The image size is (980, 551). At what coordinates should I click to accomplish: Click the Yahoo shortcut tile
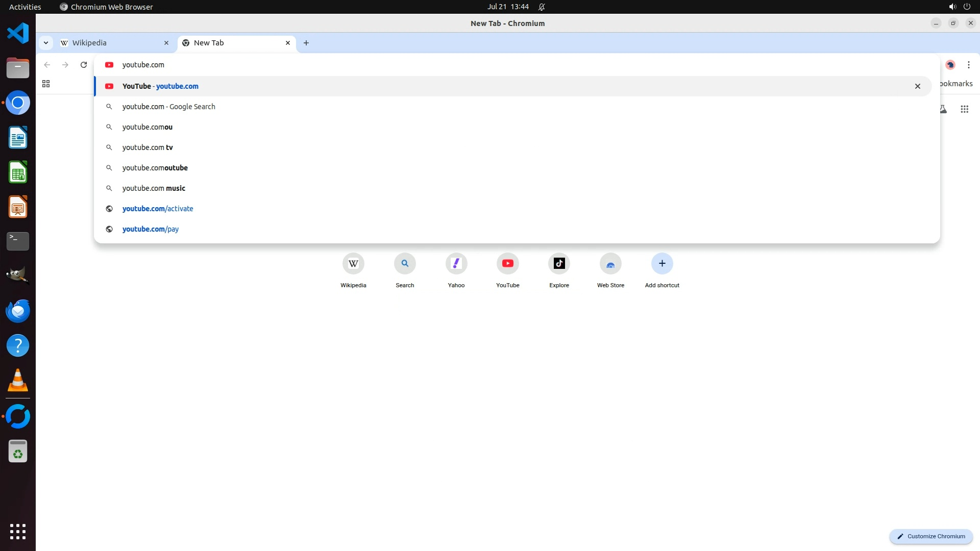(456, 264)
